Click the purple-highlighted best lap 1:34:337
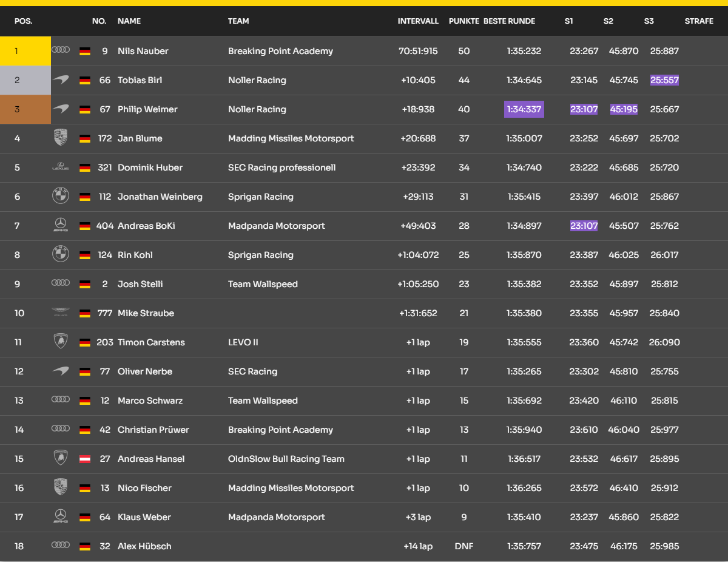 (524, 109)
